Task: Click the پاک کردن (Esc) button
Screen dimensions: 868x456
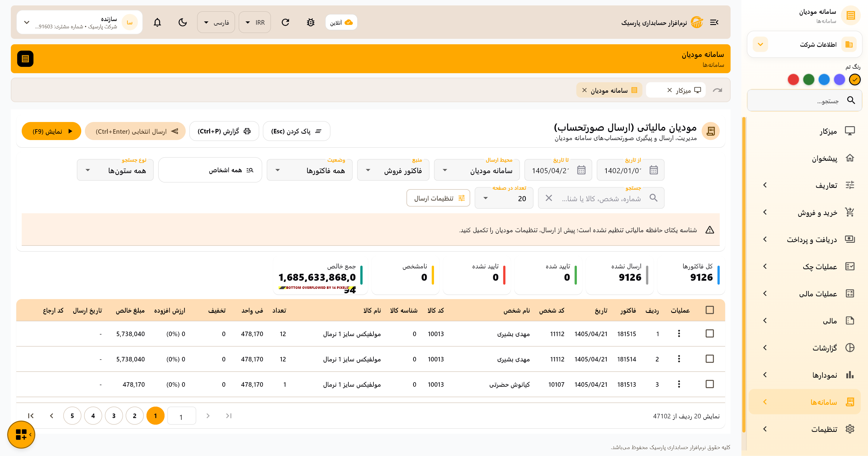Action: pos(297,131)
